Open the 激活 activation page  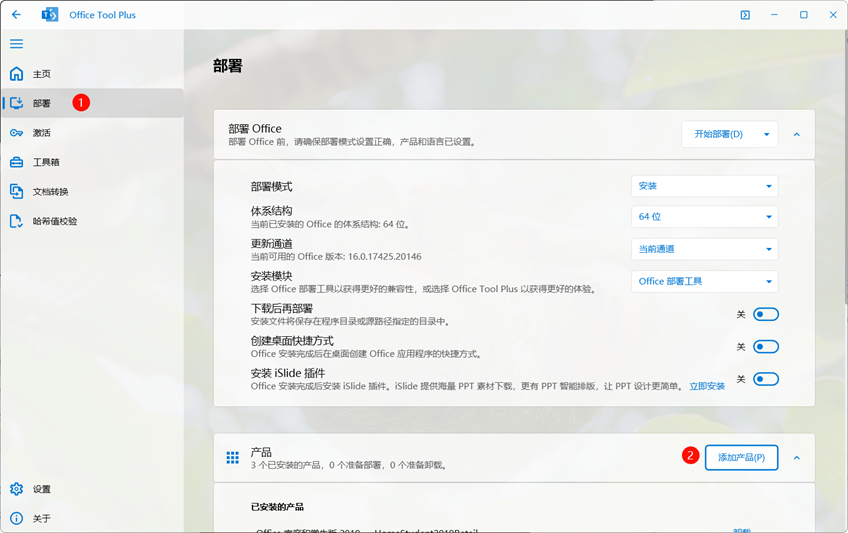[92, 132]
